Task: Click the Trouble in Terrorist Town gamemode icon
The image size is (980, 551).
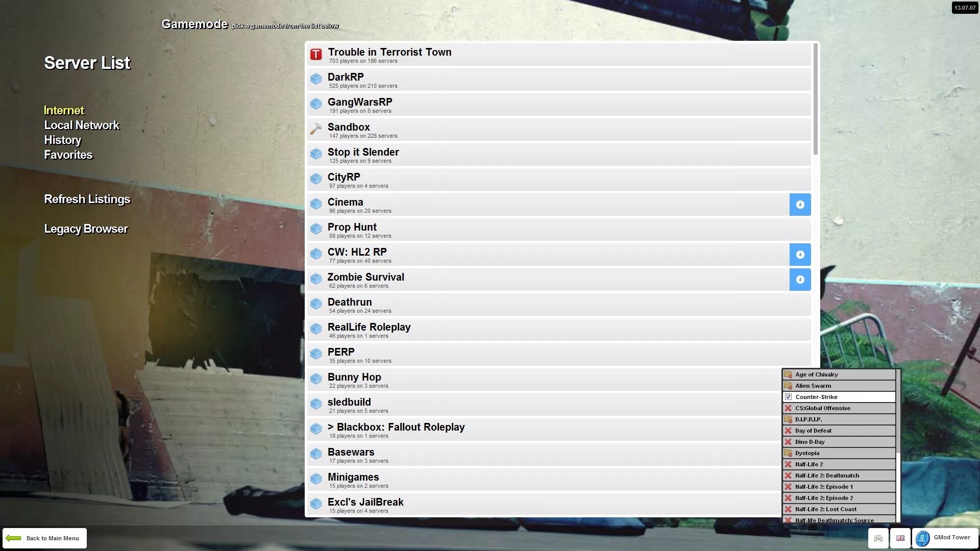Action: pyautogui.click(x=315, y=55)
